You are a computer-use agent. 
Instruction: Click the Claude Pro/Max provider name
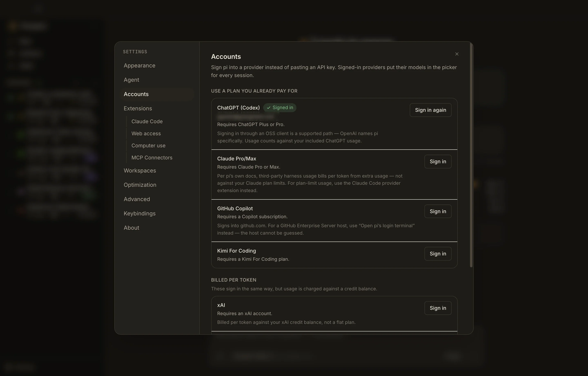point(237,159)
